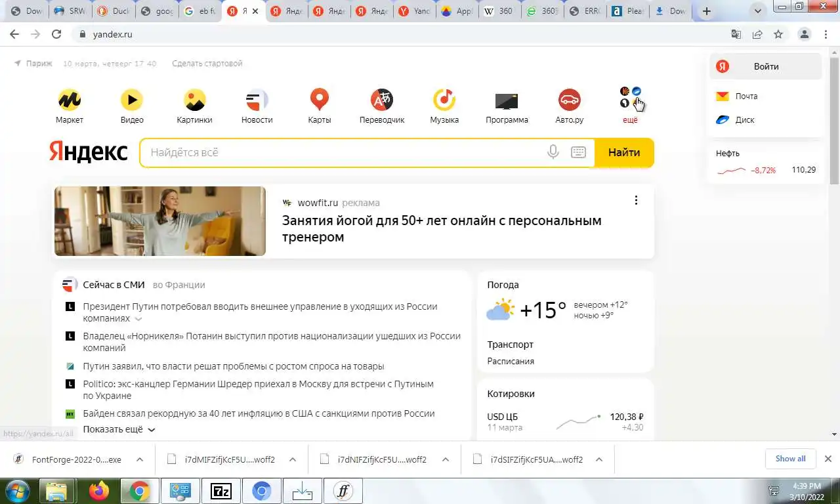Screen dimensions: 840x504
Task: Expand news with Показать ещё
Action: pos(119,429)
